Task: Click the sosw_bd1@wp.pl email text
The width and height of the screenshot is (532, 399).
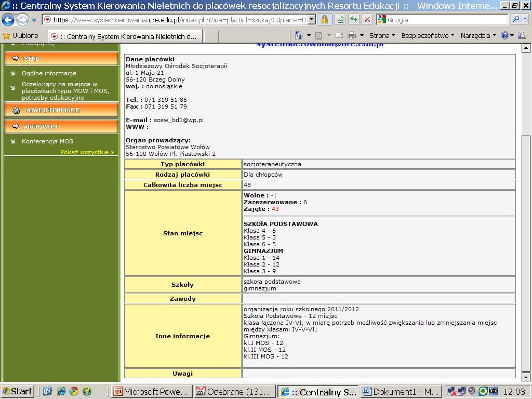Action: [179, 120]
